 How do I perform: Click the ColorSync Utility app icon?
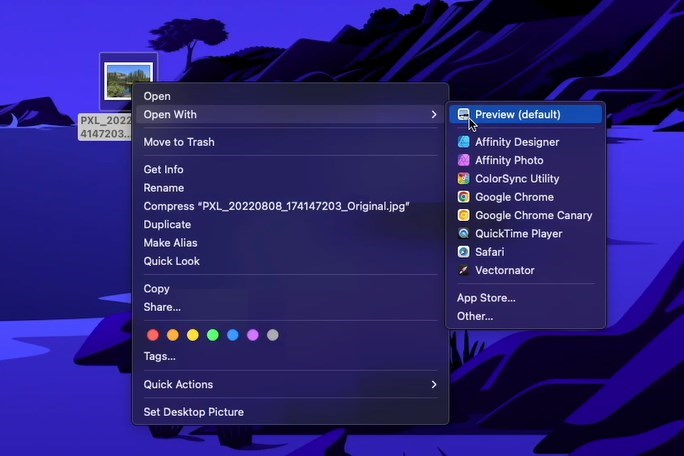tap(463, 178)
